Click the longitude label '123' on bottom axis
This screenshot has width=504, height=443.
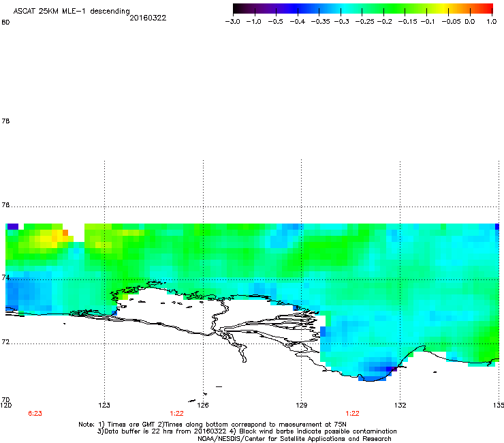pyautogui.click(x=104, y=405)
